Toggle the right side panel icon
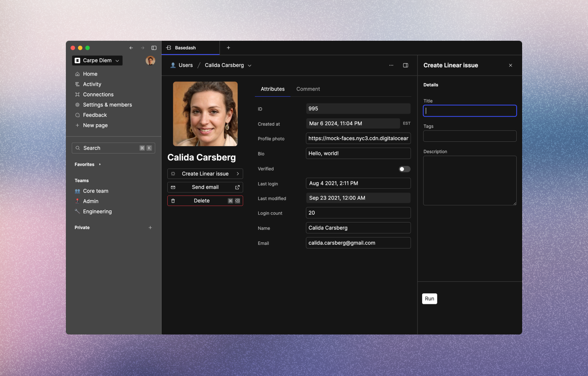 point(406,65)
